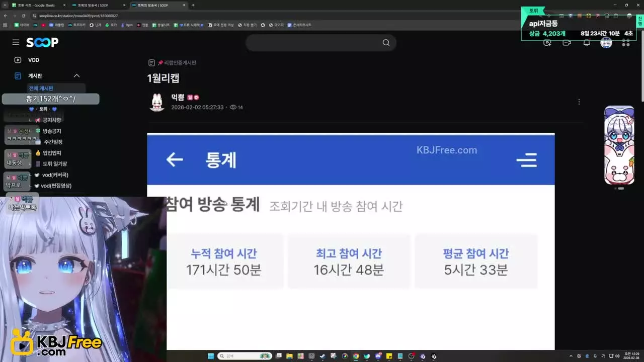
Task: Click the back arrow in 통계 header
Action: (x=175, y=160)
